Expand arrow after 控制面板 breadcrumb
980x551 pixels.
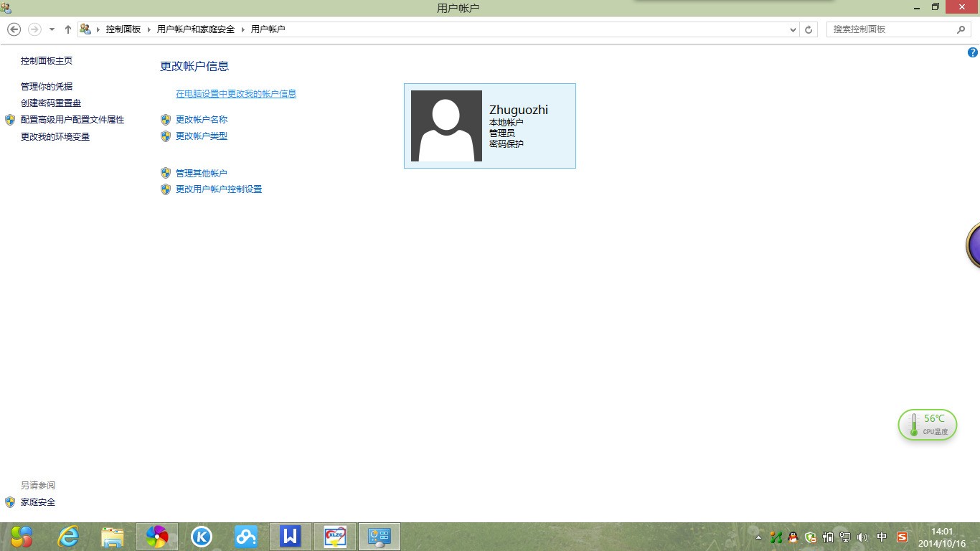[x=149, y=29]
